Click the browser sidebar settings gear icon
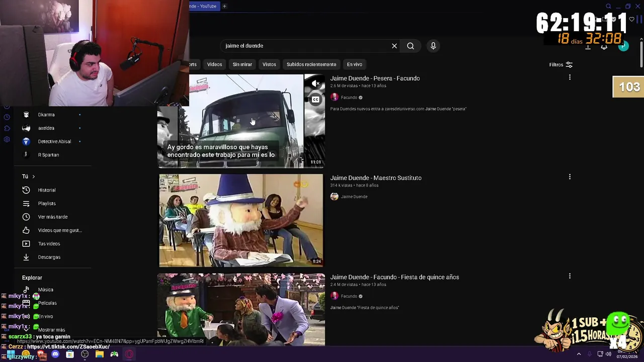 (x=7, y=139)
